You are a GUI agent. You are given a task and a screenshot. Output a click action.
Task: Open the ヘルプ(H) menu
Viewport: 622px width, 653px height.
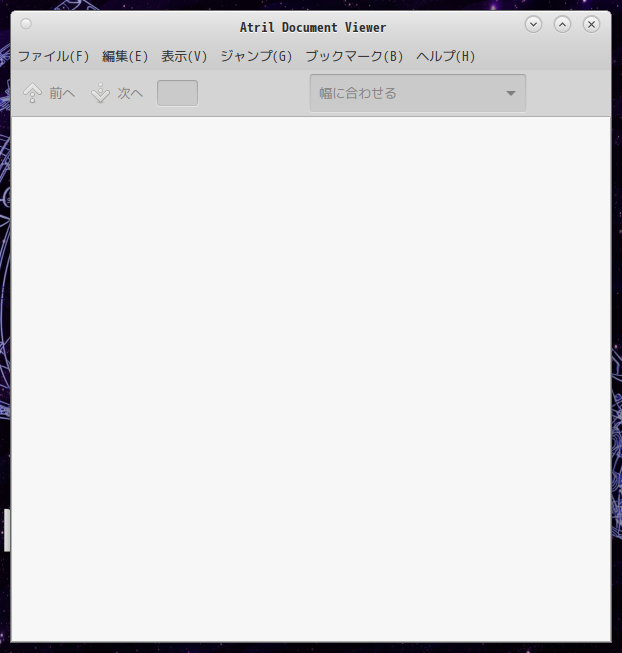pos(445,56)
